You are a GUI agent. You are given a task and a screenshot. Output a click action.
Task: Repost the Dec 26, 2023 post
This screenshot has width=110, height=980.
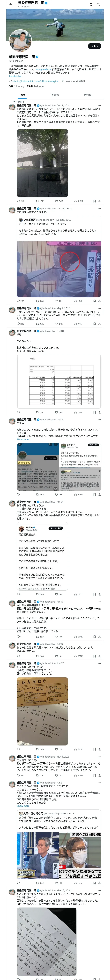[39, 301]
